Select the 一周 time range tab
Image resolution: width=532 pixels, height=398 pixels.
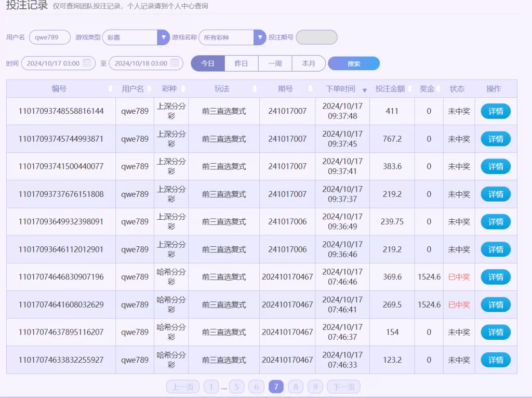tap(275, 63)
